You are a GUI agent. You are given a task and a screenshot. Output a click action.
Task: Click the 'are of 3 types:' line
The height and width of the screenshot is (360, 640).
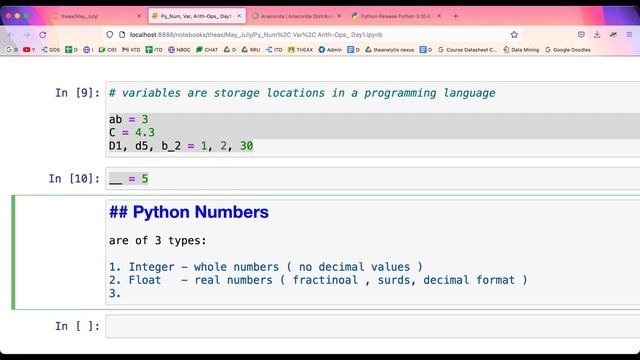[158, 240]
